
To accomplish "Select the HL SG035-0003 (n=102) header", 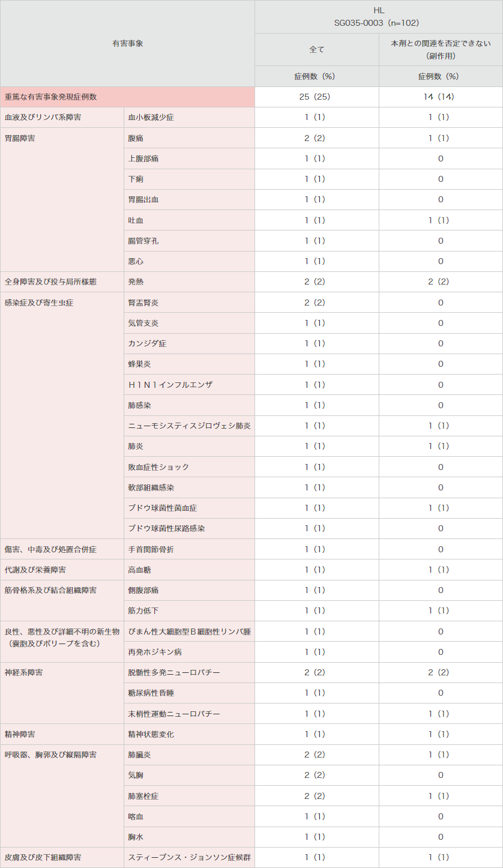I will pyautogui.click(x=379, y=17).
